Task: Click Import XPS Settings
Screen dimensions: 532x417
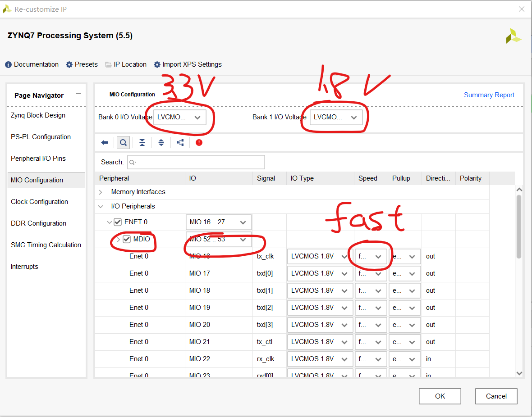Action: pos(188,64)
